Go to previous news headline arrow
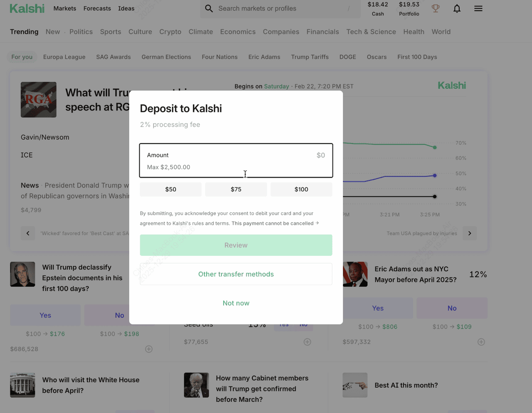The width and height of the screenshot is (532, 413). [x=28, y=233]
